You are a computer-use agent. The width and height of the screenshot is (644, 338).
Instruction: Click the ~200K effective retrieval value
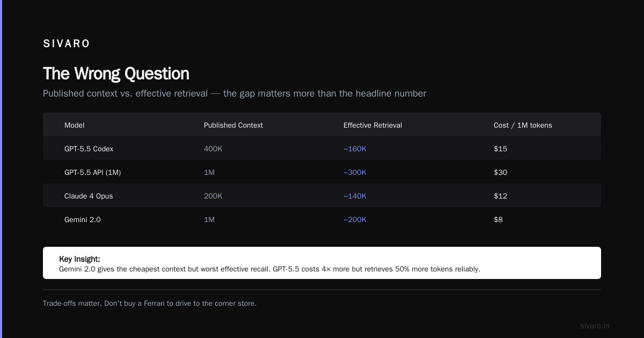pyautogui.click(x=355, y=219)
